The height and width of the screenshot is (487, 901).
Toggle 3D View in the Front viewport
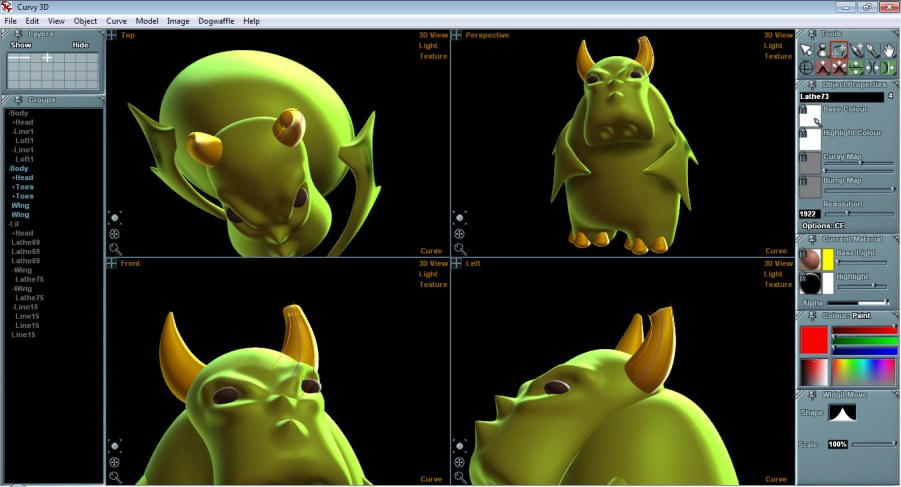(x=433, y=264)
